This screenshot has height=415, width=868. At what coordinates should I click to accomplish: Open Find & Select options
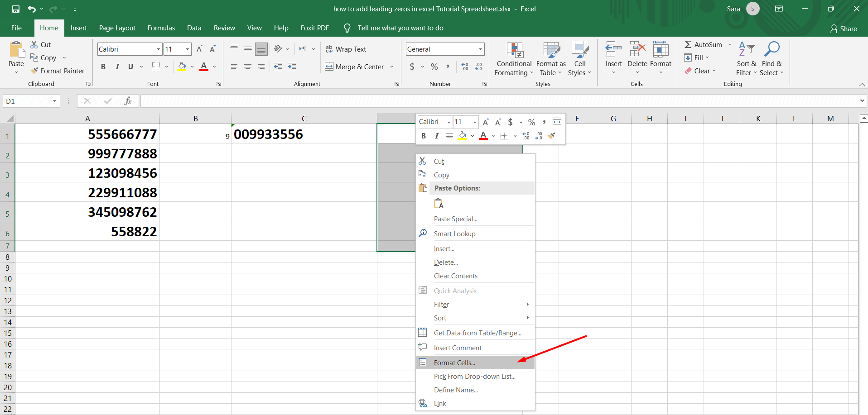[772, 59]
